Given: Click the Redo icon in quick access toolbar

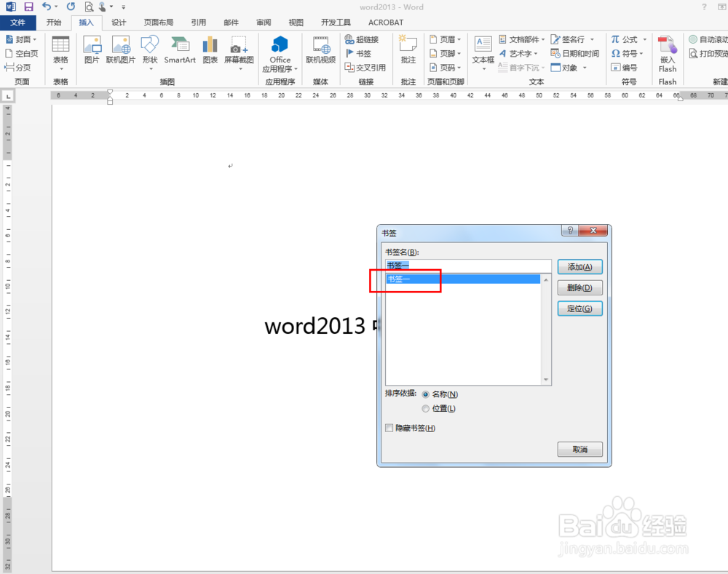Looking at the screenshot, I should pos(71,7).
